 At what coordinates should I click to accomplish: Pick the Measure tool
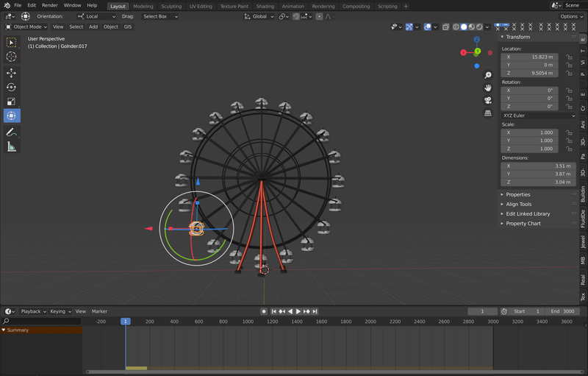coord(11,146)
